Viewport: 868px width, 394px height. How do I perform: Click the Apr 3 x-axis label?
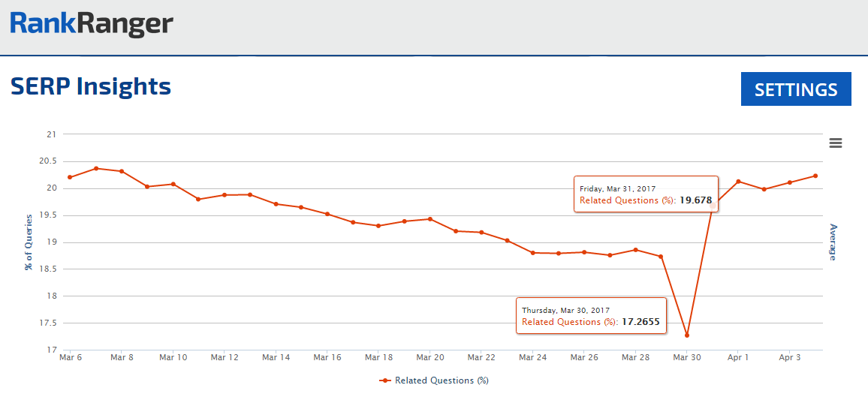tap(789, 358)
